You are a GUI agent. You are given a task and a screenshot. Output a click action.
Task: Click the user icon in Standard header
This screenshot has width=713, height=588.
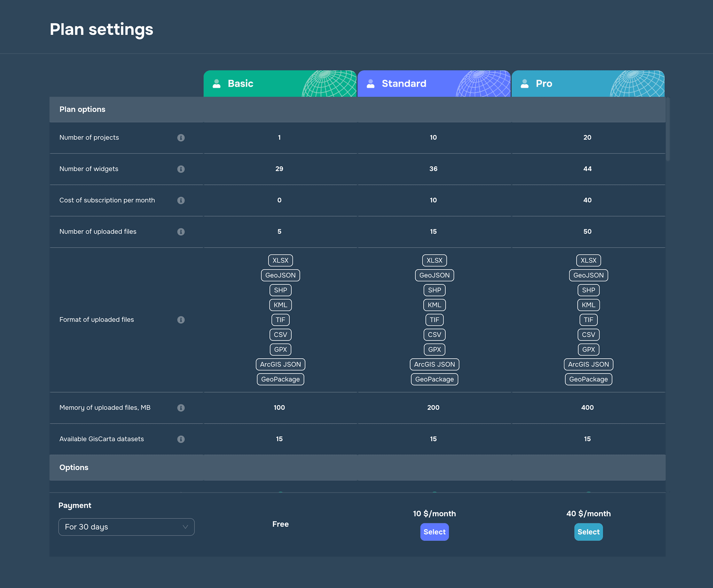tap(370, 84)
